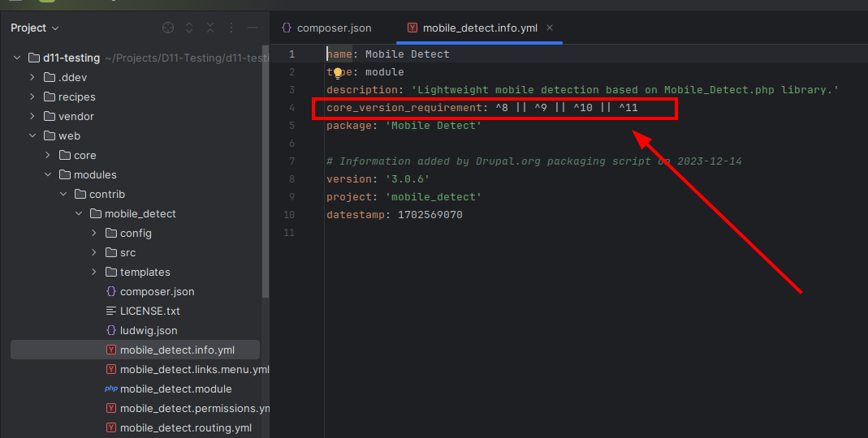Click the Expand All icon in Project panel
868x438 pixels.
[188, 28]
